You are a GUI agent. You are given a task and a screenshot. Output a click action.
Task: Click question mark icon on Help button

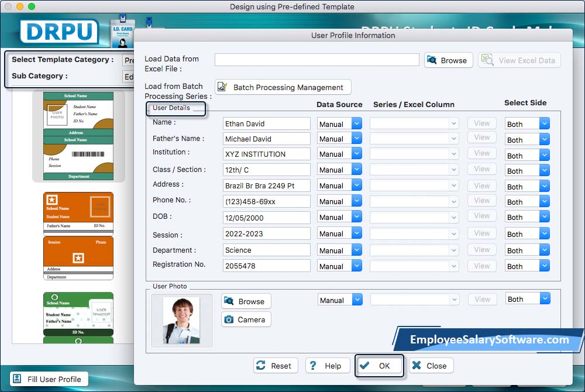(312, 365)
